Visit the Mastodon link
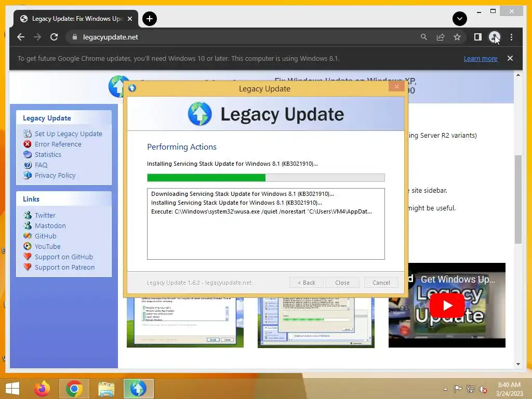This screenshot has height=399, width=532. 50,225
